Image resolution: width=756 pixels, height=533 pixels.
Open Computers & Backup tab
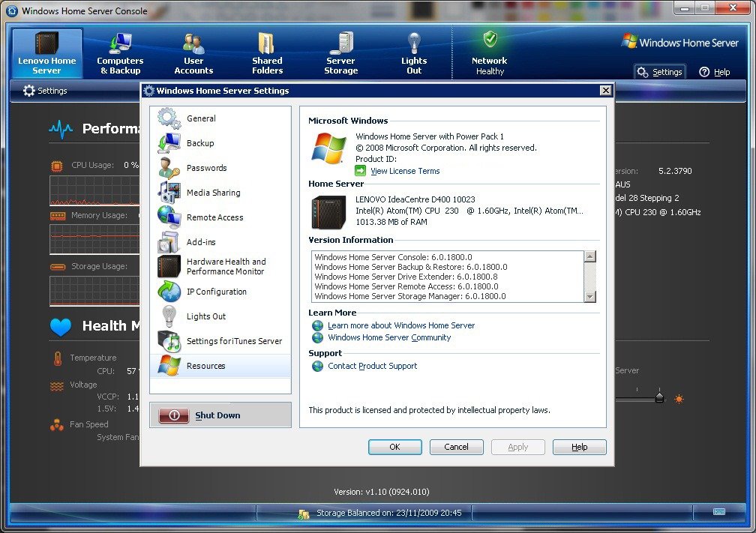pyautogui.click(x=120, y=53)
